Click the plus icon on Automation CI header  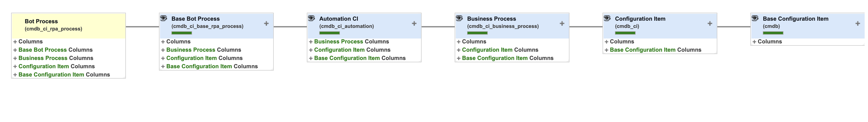[x=414, y=24]
